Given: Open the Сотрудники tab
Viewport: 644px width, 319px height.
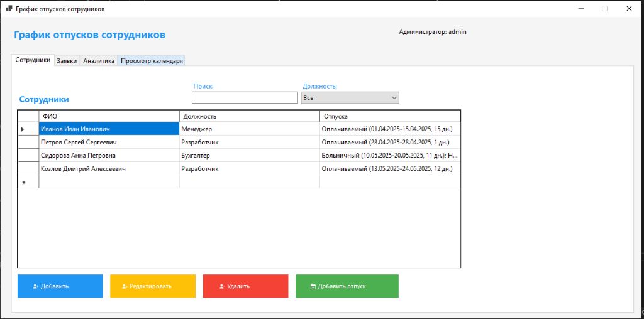Looking at the screenshot, I should (33, 60).
